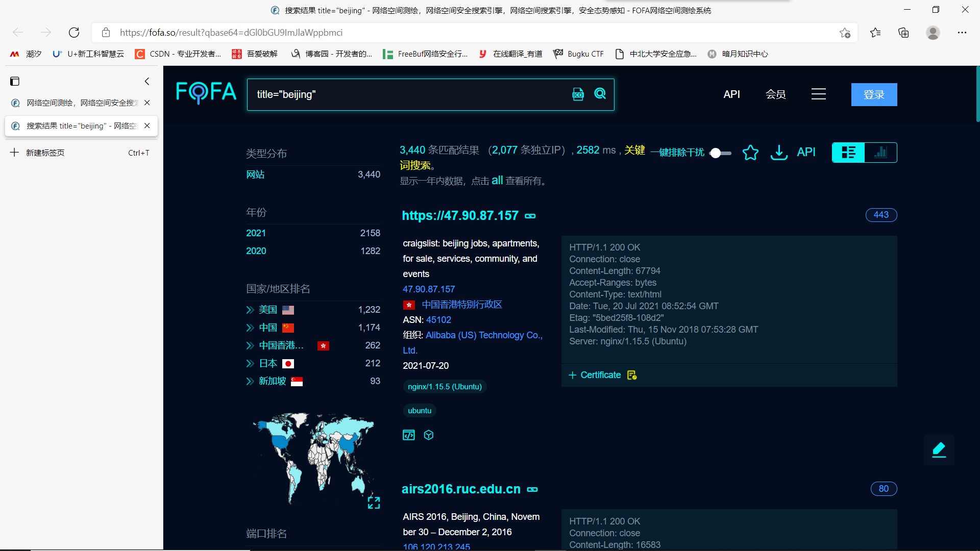980x551 pixels.
Task: Reload the page with the refresh icon
Action: pos(74,33)
